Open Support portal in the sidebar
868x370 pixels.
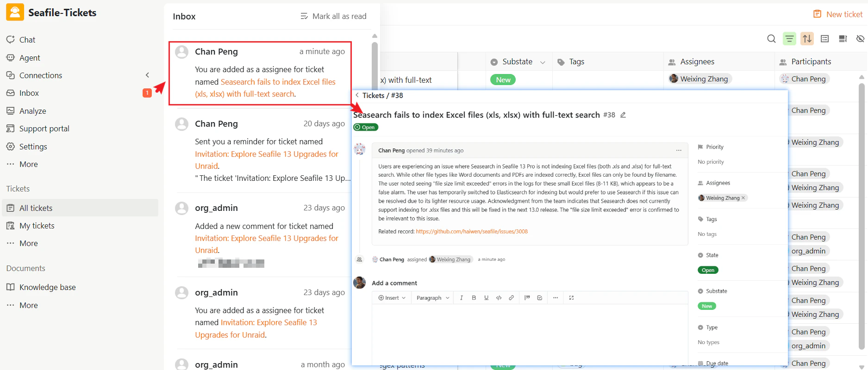[x=44, y=129]
